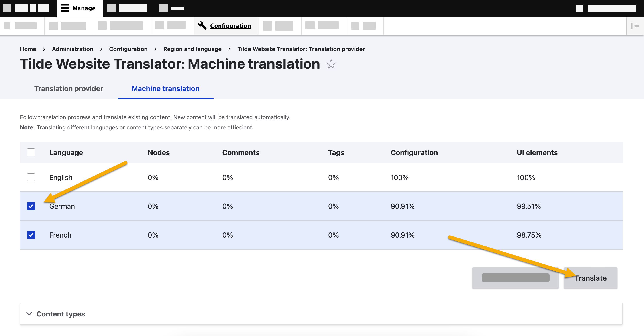Image resolution: width=644 pixels, height=336 pixels.
Task: Open Administration breadcrumb link
Action: (73, 49)
